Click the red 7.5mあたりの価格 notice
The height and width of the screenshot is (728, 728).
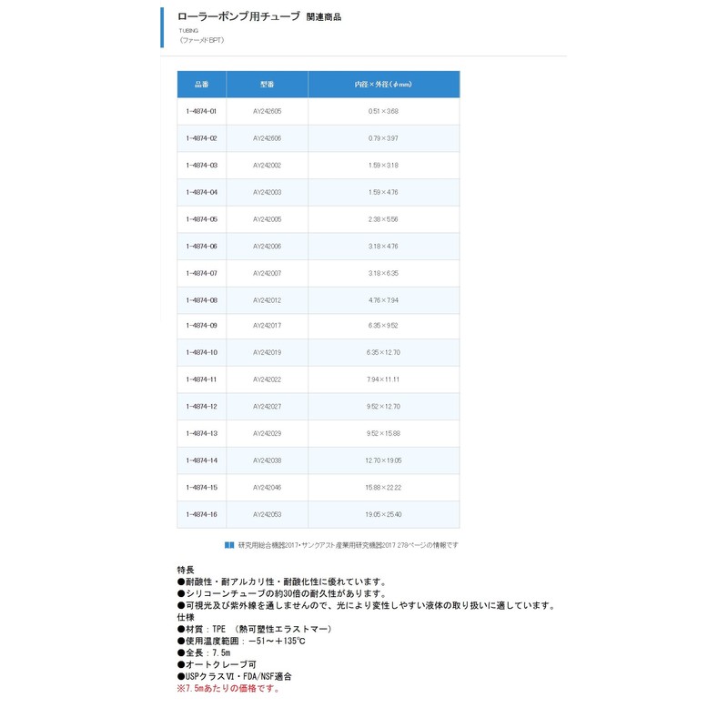click(228, 688)
